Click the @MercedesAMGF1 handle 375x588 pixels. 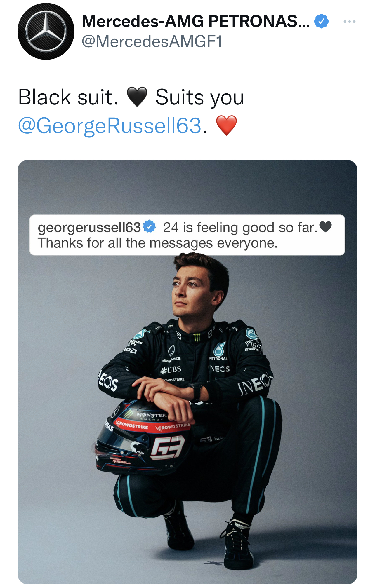point(152,41)
